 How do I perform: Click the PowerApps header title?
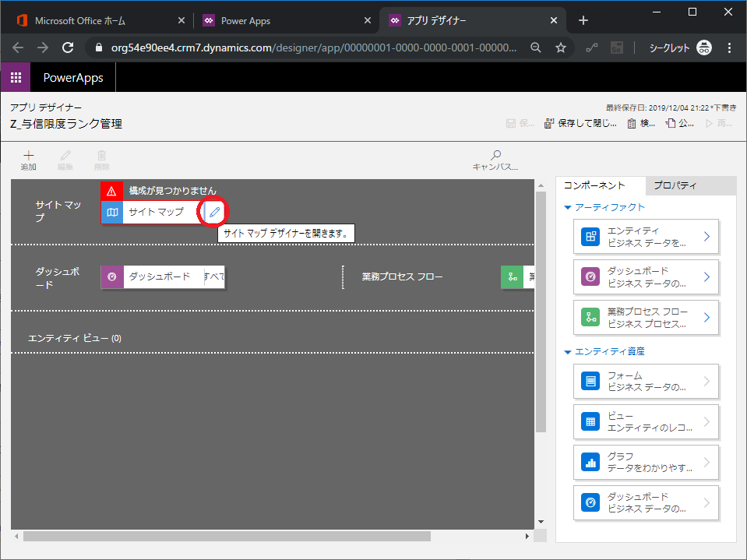point(73,77)
